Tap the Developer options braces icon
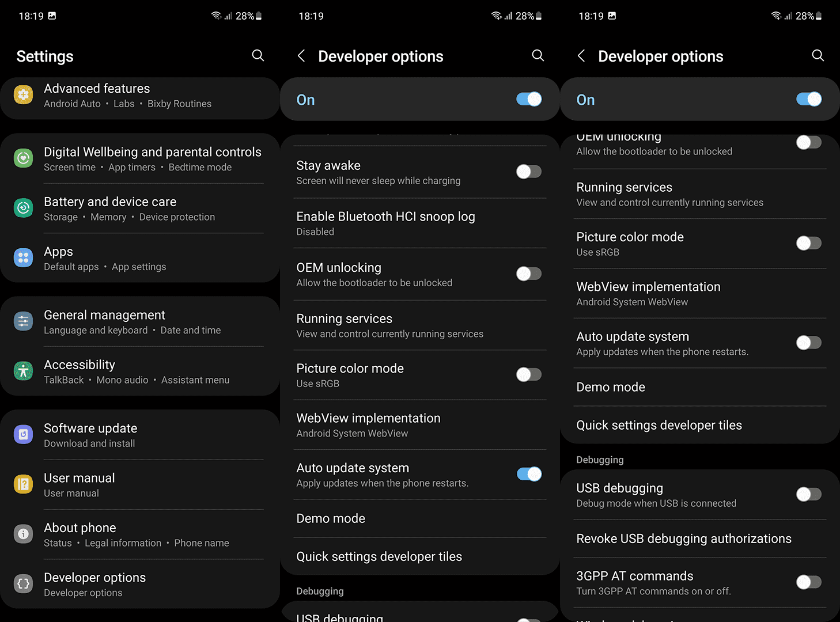840x622 pixels. pos(23,583)
